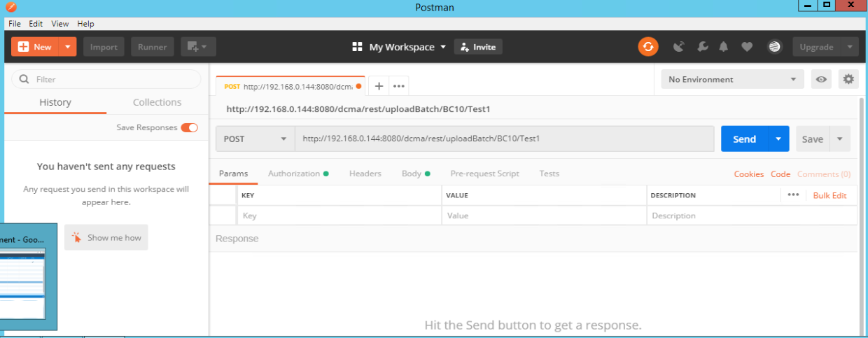Viewport: 868px width, 338px height.
Task: Select the Headers tab
Action: coord(365,174)
